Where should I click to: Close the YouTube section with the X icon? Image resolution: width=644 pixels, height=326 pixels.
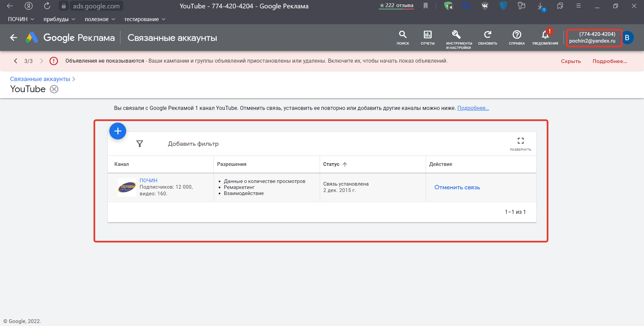pyautogui.click(x=54, y=89)
